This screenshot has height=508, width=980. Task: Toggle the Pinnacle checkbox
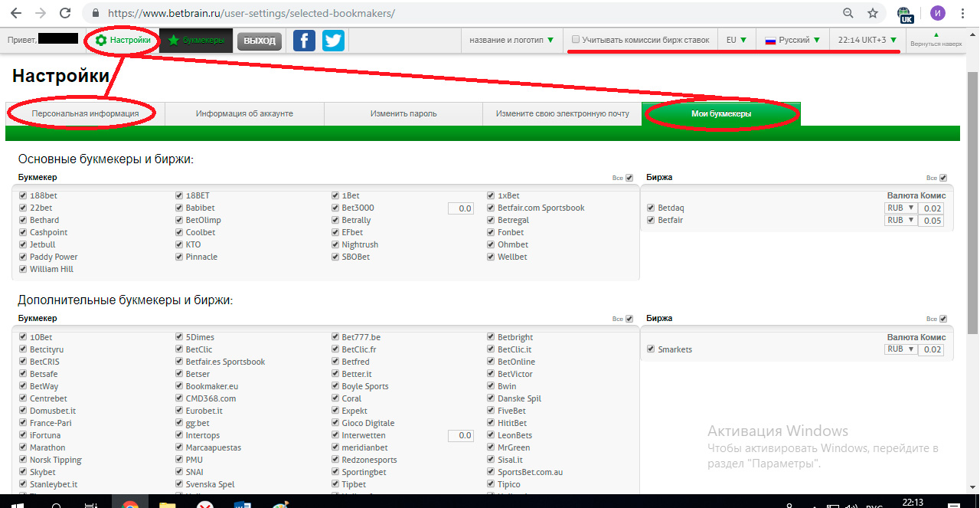click(x=179, y=257)
